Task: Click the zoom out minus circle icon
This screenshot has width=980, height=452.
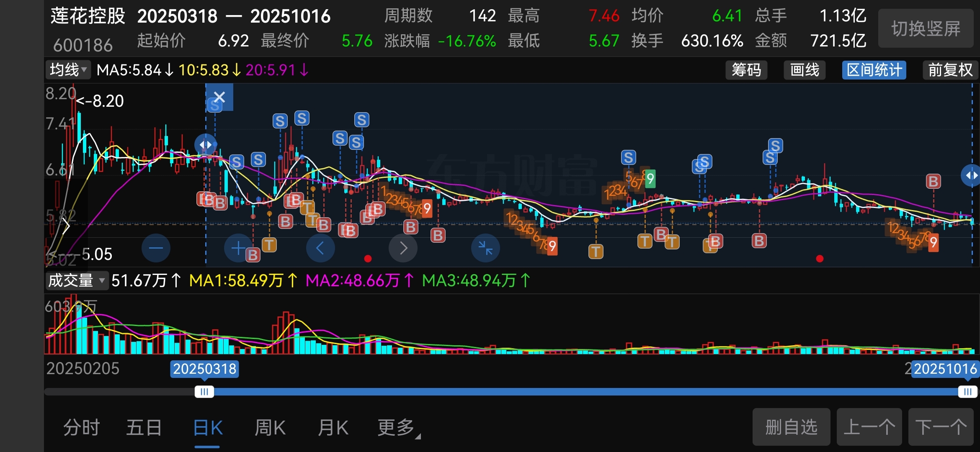Action: [156, 248]
